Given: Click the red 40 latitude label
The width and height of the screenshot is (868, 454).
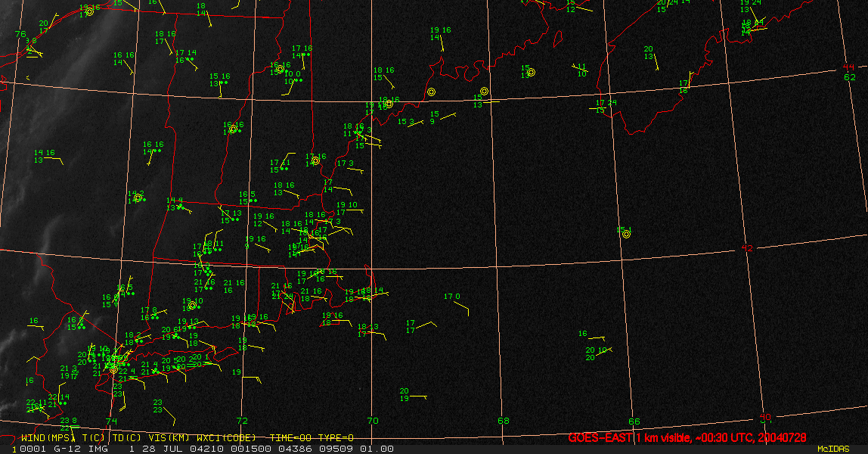Looking at the screenshot, I should pyautogui.click(x=765, y=418).
